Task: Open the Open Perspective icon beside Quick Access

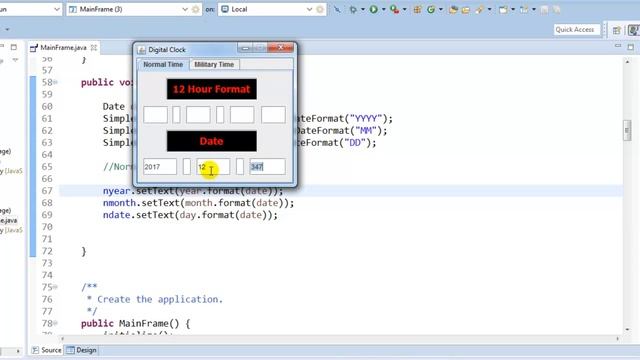Action: tap(616, 30)
